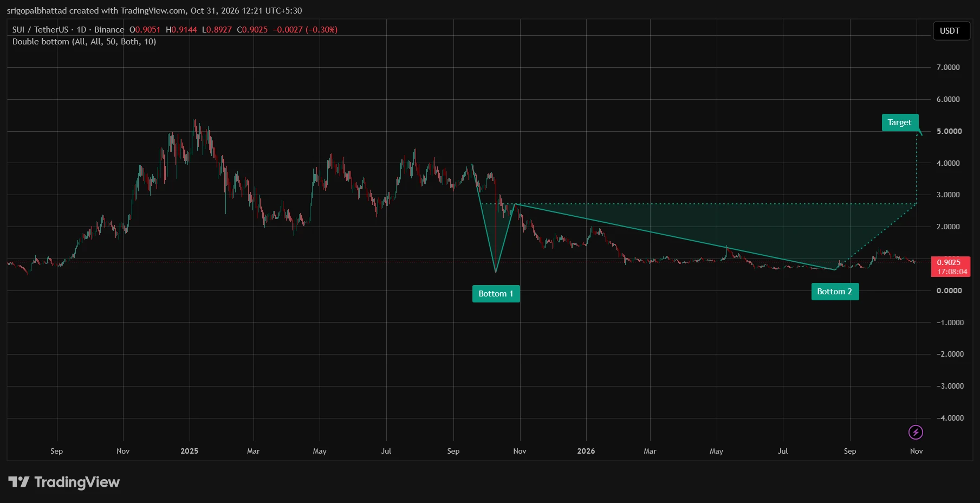Click the 5.0000 price axis label
The width and height of the screenshot is (980, 503).
(x=948, y=131)
